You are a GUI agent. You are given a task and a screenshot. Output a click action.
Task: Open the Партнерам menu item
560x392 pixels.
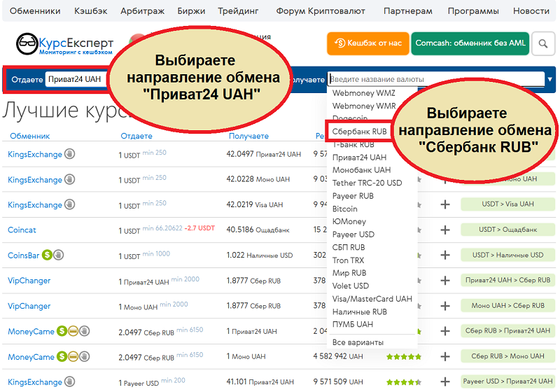[x=408, y=11]
